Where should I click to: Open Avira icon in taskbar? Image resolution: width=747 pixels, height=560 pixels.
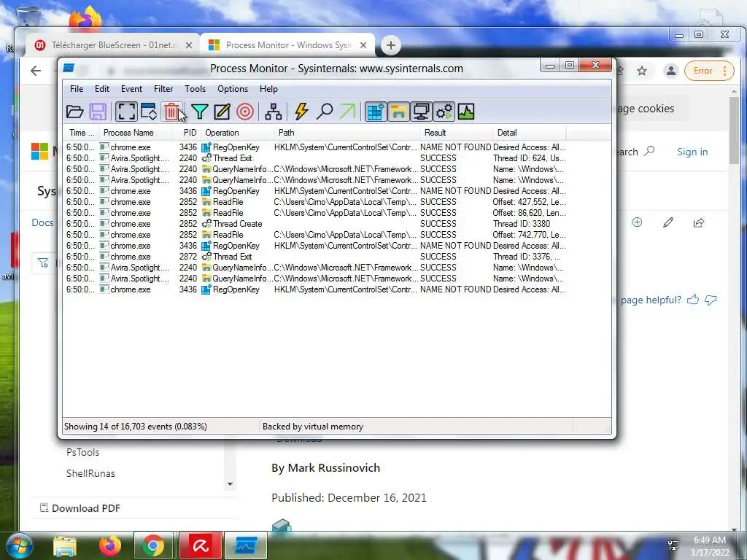(x=200, y=545)
